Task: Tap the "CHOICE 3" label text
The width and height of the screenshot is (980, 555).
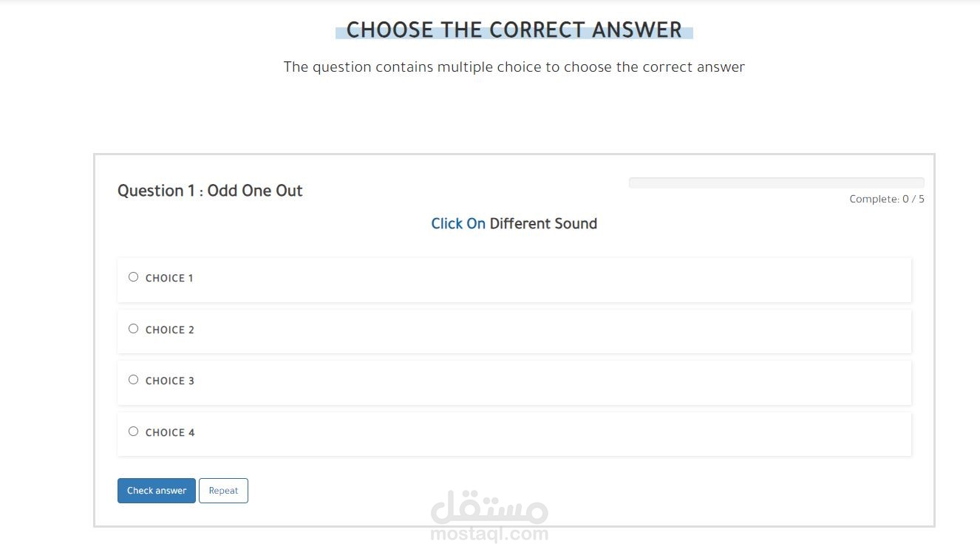Action: click(x=170, y=381)
